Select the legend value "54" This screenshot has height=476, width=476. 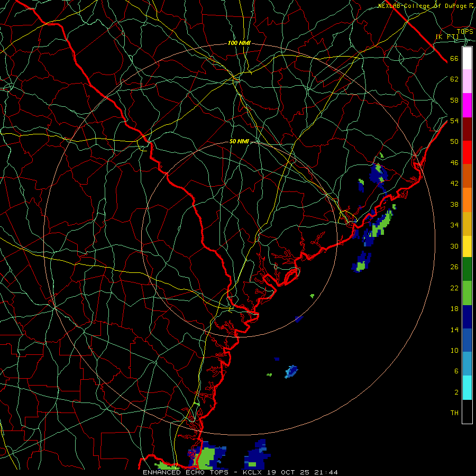[x=454, y=121]
